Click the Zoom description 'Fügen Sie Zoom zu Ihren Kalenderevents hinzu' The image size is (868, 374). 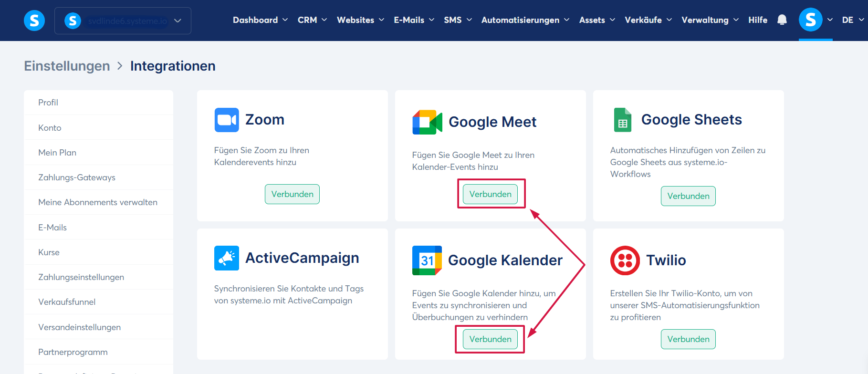[x=261, y=156]
